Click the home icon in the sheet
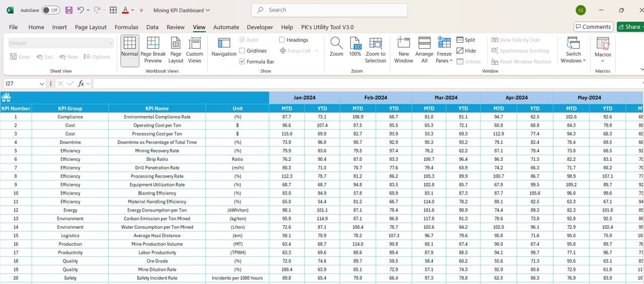The width and height of the screenshot is (644, 284). click(x=6, y=98)
